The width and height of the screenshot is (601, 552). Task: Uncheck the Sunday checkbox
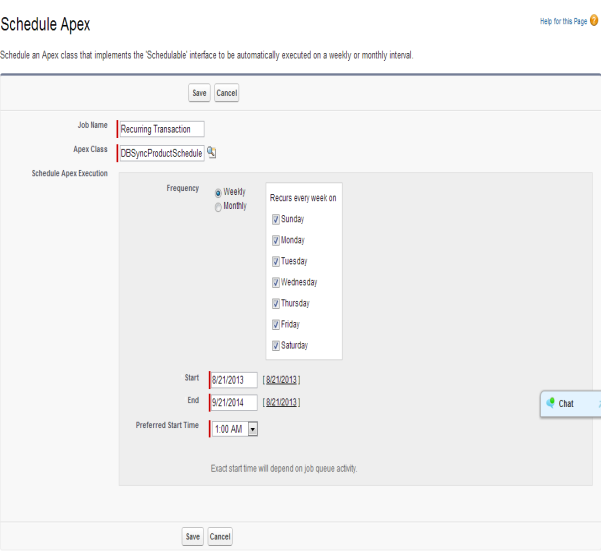pyautogui.click(x=275, y=219)
